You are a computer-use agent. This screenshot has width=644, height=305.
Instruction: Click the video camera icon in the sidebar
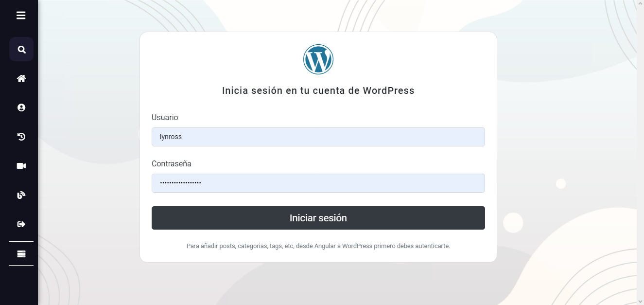click(21, 166)
